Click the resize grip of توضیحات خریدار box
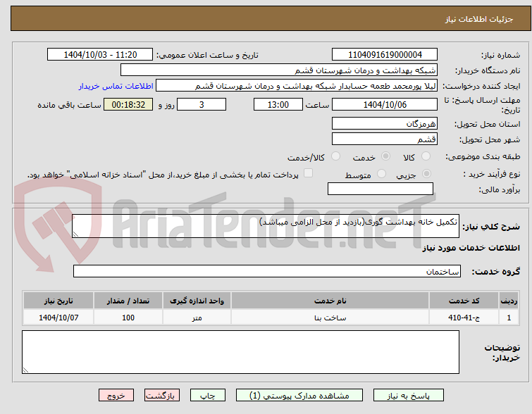This screenshot has width=532, height=414. [x=26, y=370]
